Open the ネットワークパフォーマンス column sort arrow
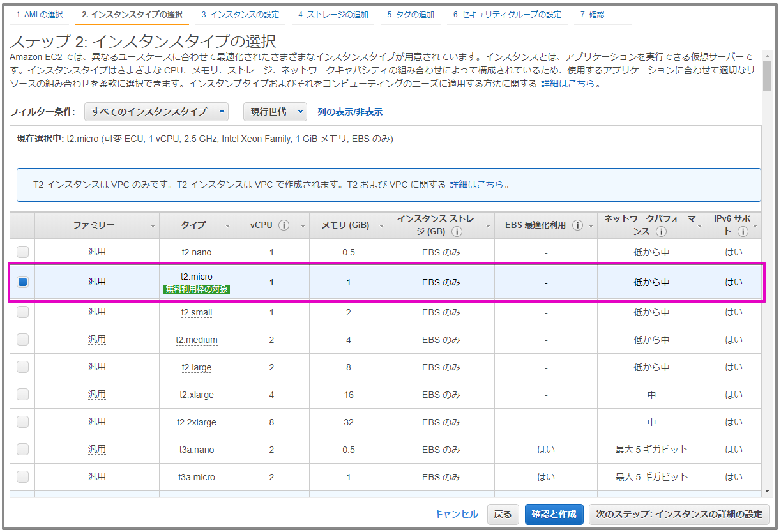 699,226
